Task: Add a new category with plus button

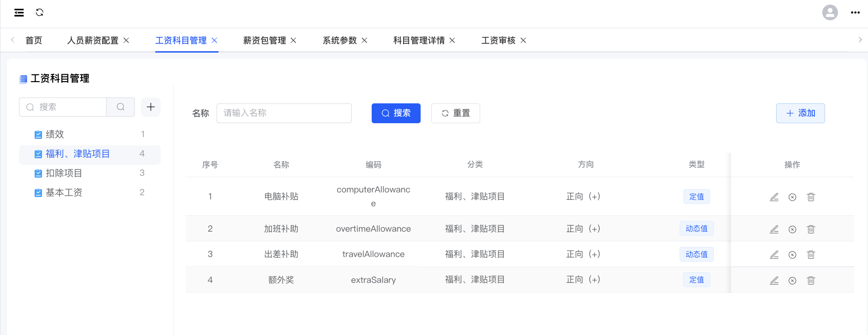Action: [x=151, y=107]
